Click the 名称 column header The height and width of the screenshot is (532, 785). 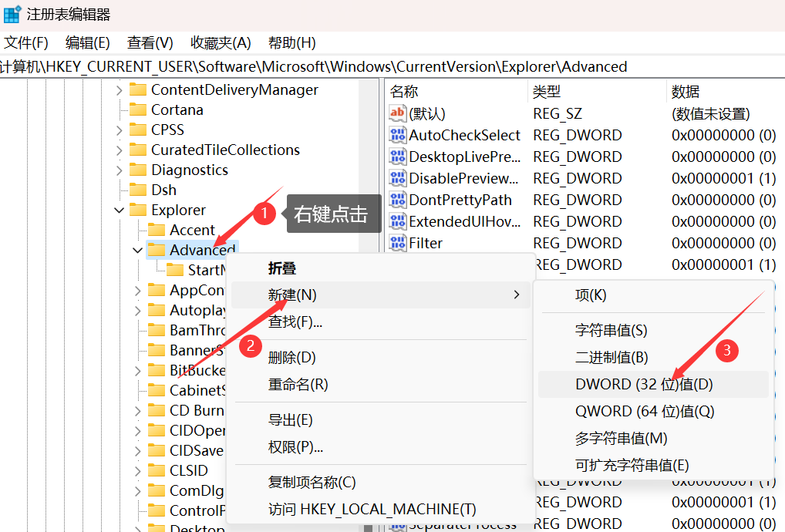pyautogui.click(x=404, y=92)
